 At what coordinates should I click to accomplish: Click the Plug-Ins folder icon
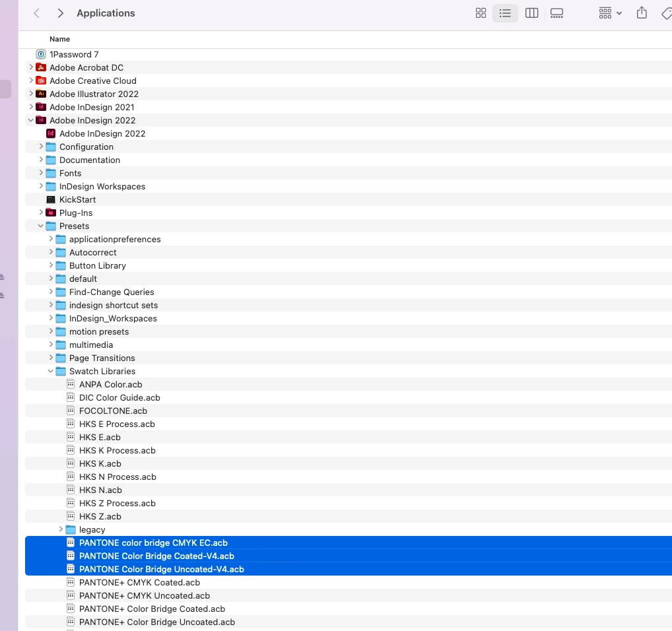(51, 213)
